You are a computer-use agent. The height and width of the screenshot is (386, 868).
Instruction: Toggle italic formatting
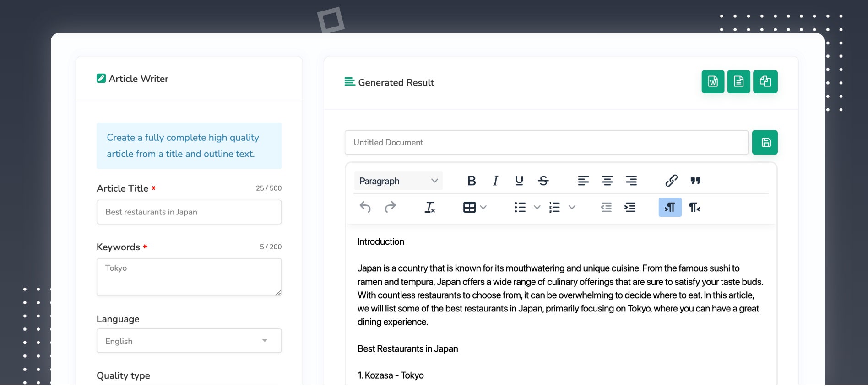point(495,181)
